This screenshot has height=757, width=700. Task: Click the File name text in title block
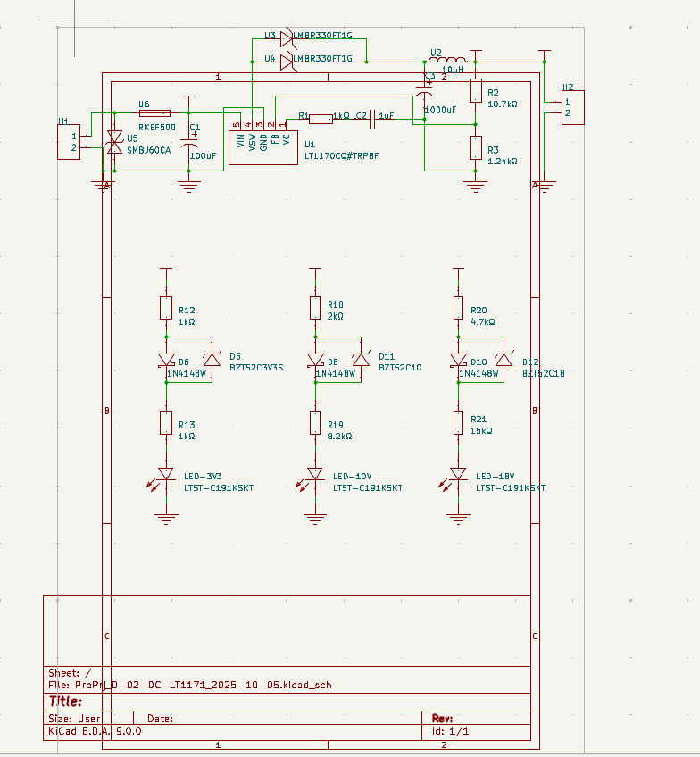192,685
